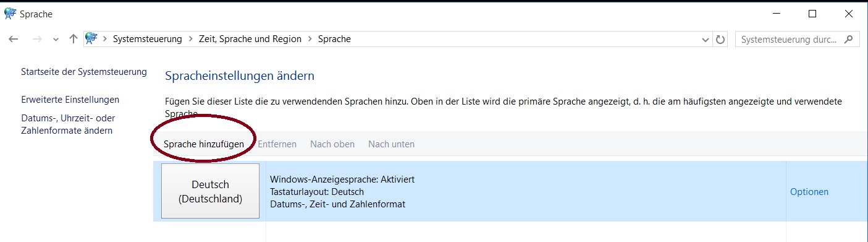
Task: Open Zeit, Sprache und Region breadcrumb
Action: [x=250, y=39]
